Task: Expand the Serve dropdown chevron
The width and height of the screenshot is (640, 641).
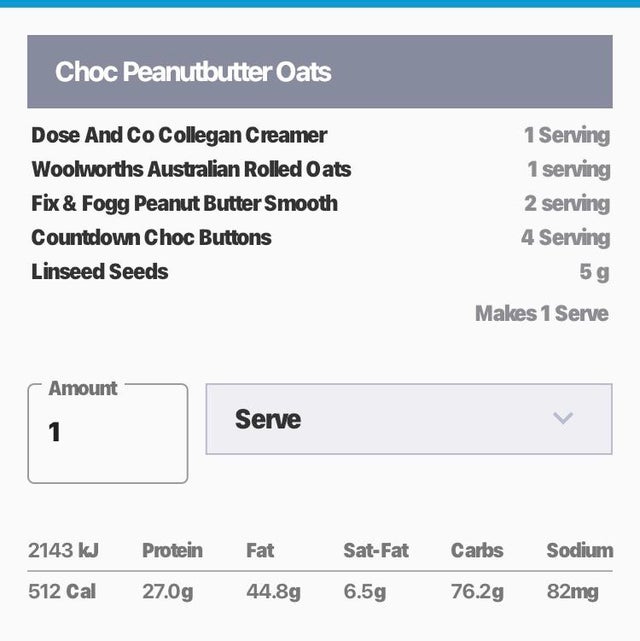Action: point(563,418)
